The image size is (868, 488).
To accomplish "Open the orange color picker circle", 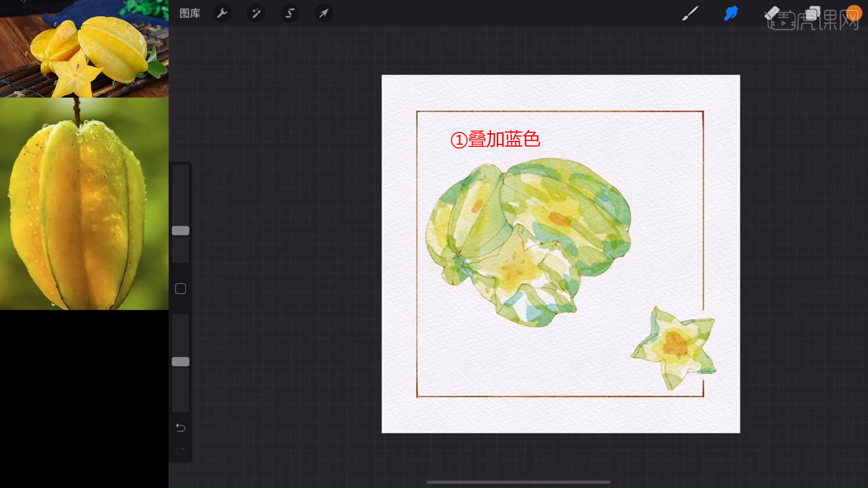I will pos(854,14).
